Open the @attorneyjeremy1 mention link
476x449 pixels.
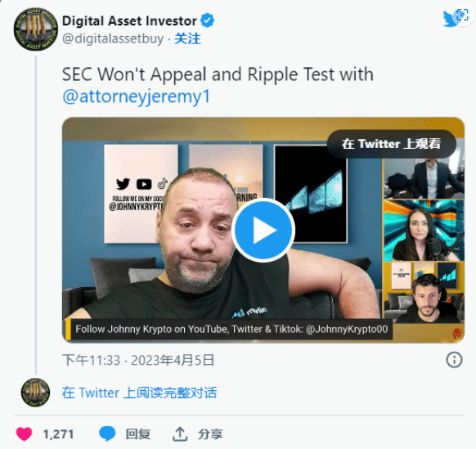click(x=137, y=97)
